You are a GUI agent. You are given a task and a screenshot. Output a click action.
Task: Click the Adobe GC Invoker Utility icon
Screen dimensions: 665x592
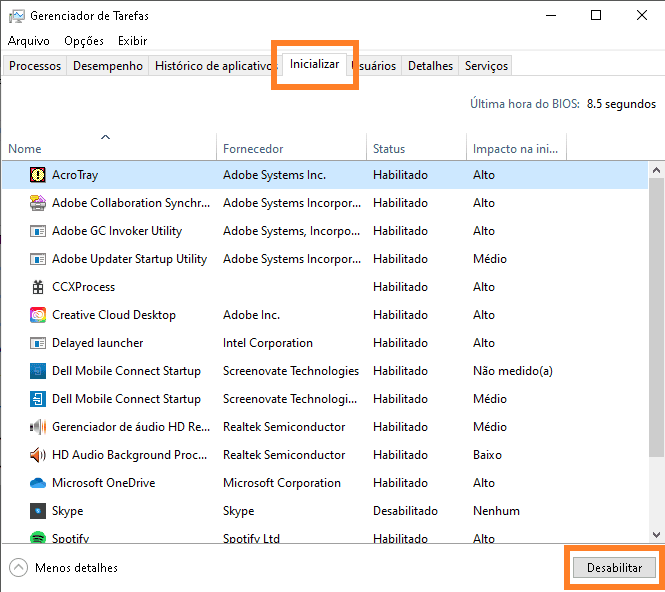[x=38, y=231]
